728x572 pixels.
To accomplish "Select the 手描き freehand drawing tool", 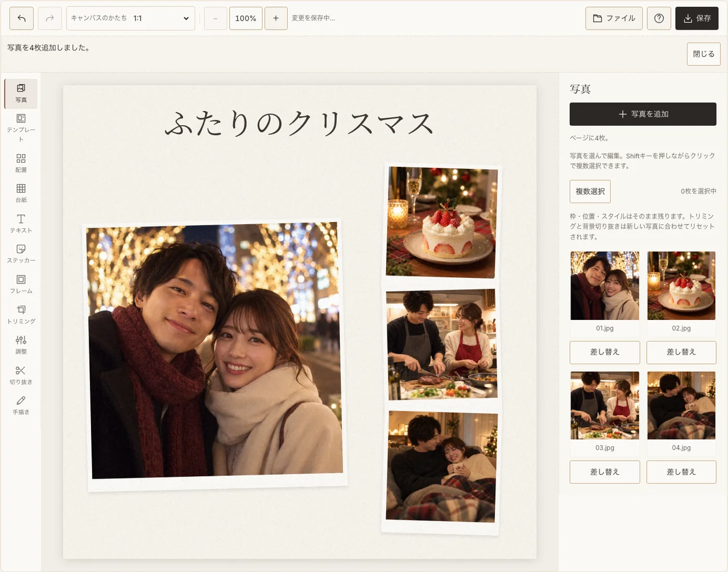I will (x=21, y=405).
